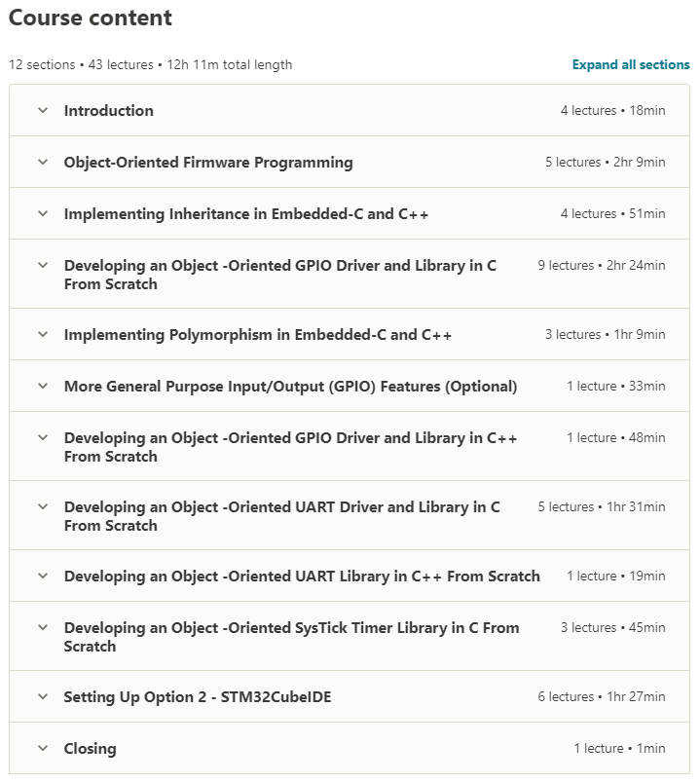The width and height of the screenshot is (700, 782).
Task: Expand GPIO Driver in C++ section chevron
Action: pyautogui.click(x=43, y=438)
